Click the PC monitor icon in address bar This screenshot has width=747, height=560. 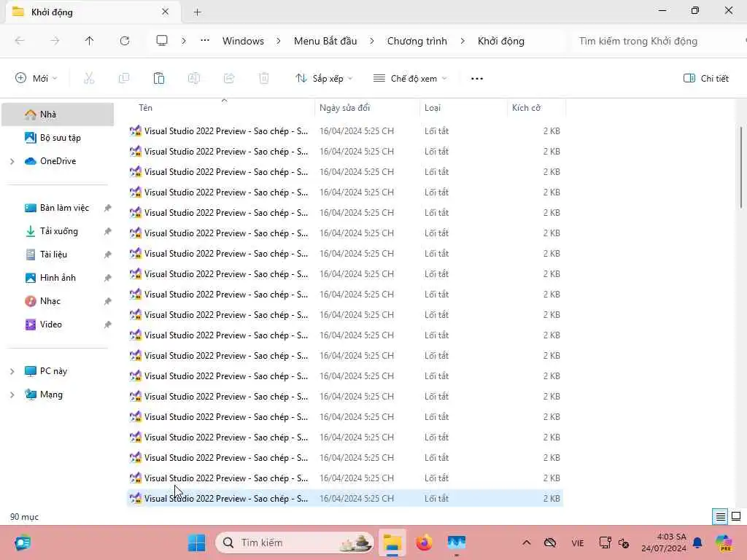click(x=162, y=41)
